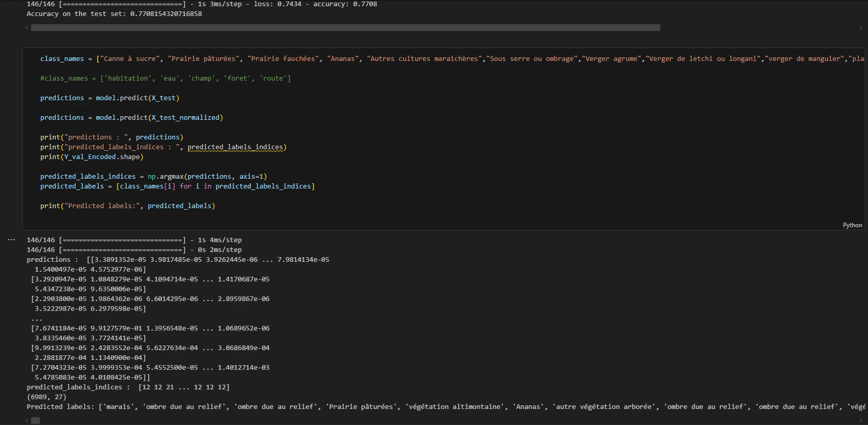Click the 'predicted_labels_indices : [12 12 21' output line
Viewport: 868px width, 425px height.
click(x=128, y=387)
